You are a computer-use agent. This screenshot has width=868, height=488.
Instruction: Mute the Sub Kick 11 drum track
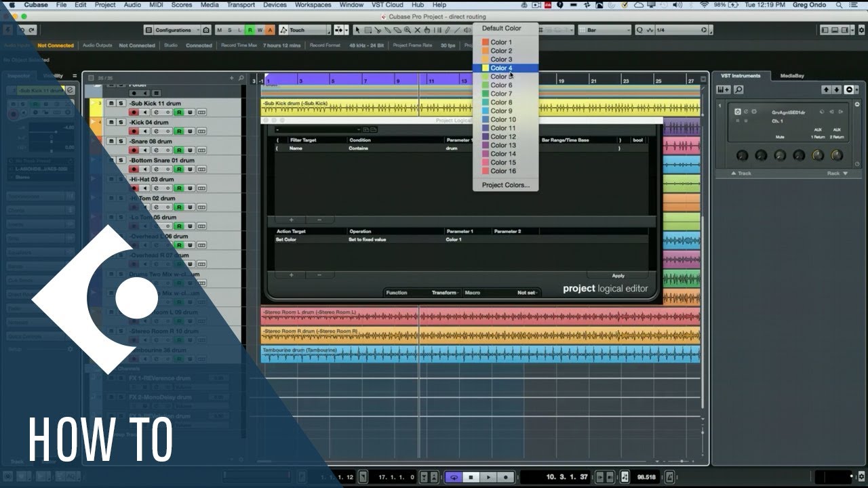(113, 104)
